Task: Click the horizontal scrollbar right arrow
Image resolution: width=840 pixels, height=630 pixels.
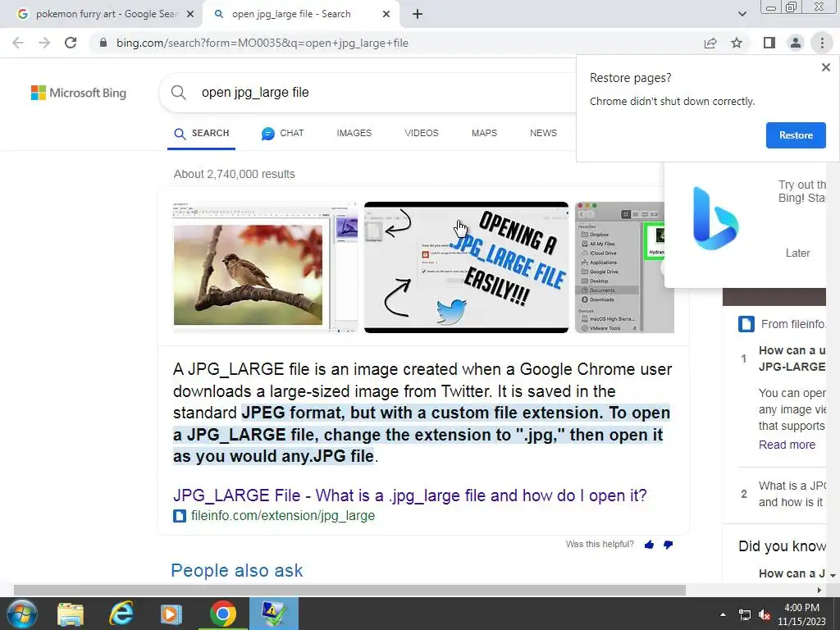Action: [x=819, y=591]
